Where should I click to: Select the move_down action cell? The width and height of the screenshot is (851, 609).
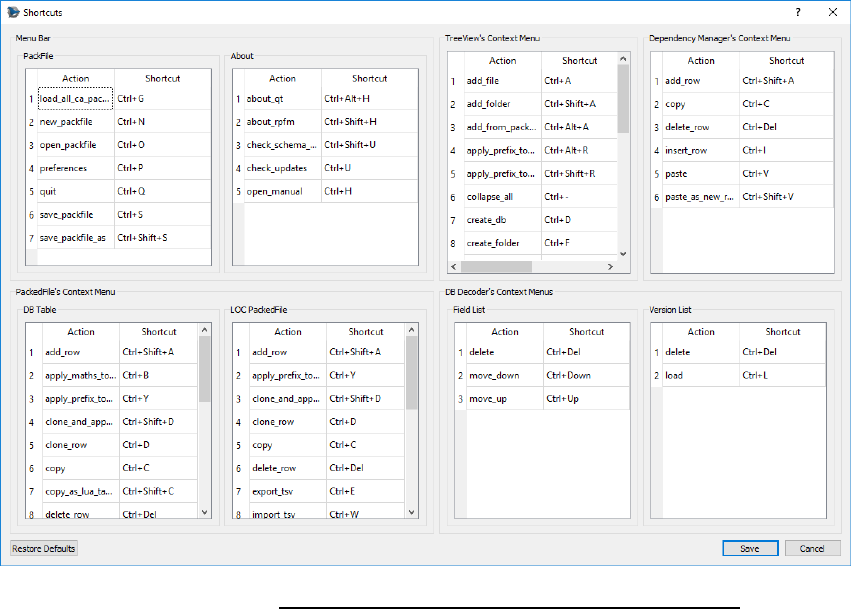point(505,375)
